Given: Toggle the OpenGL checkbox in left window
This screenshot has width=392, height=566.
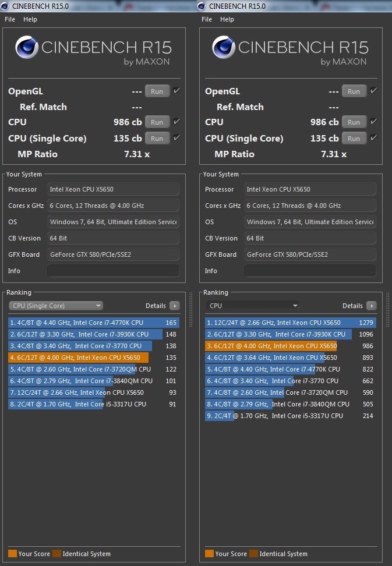Looking at the screenshot, I should pyautogui.click(x=176, y=91).
